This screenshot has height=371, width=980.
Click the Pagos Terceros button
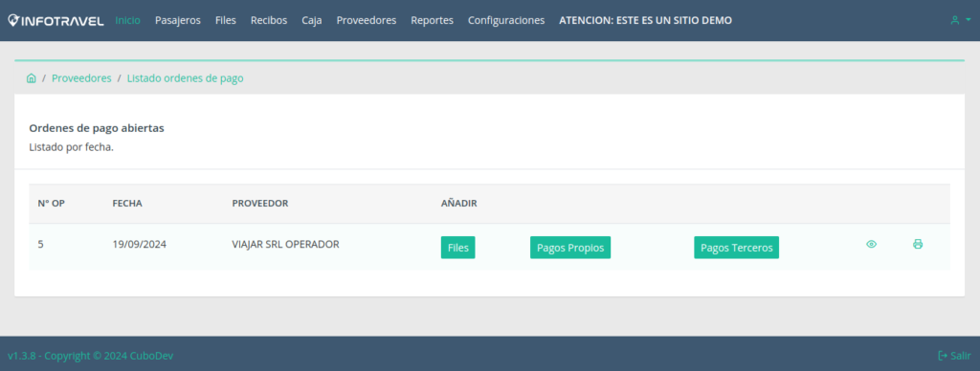pyautogui.click(x=736, y=248)
